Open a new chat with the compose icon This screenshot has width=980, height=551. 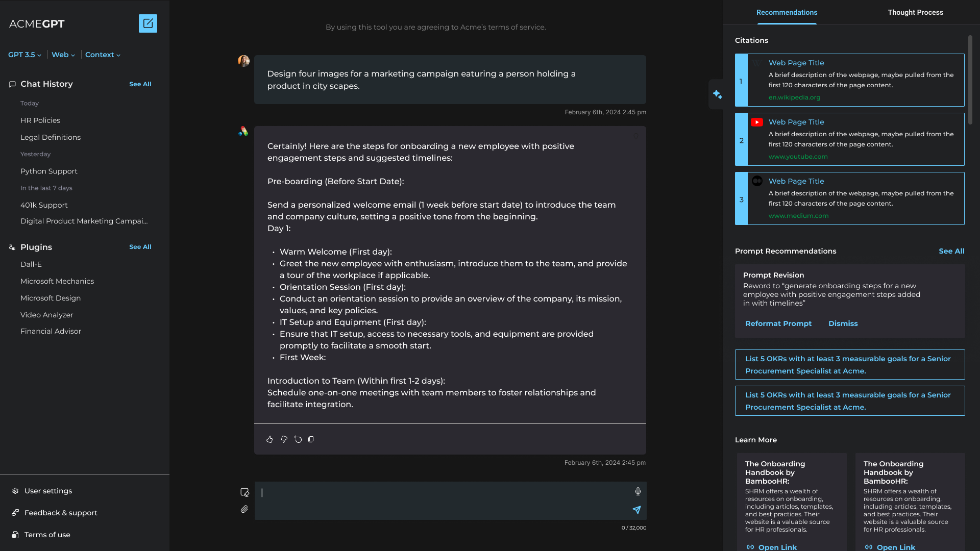click(x=148, y=23)
